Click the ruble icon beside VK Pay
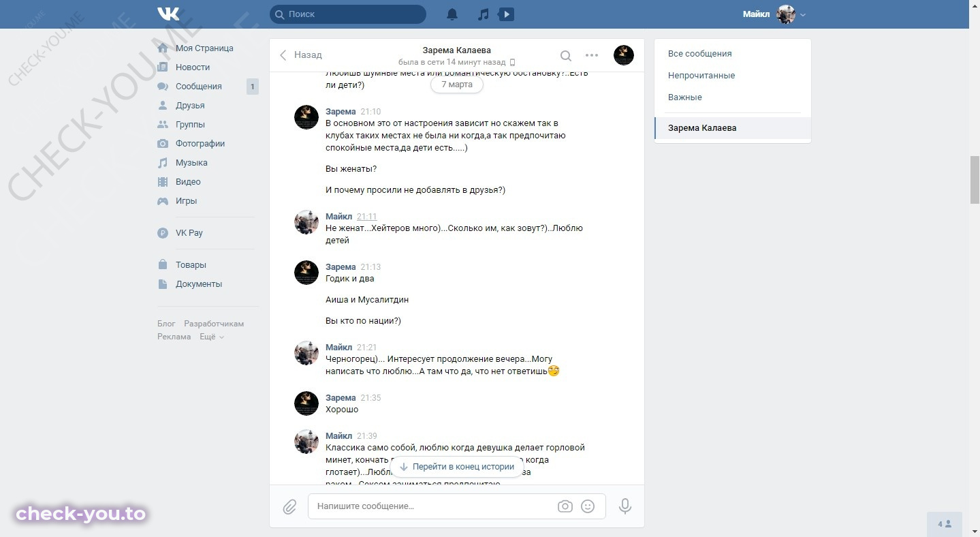The width and height of the screenshot is (980, 537). (163, 233)
